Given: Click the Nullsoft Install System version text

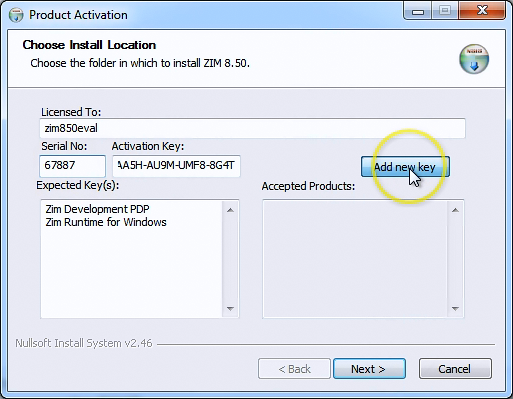Looking at the screenshot, I should tap(84, 343).
